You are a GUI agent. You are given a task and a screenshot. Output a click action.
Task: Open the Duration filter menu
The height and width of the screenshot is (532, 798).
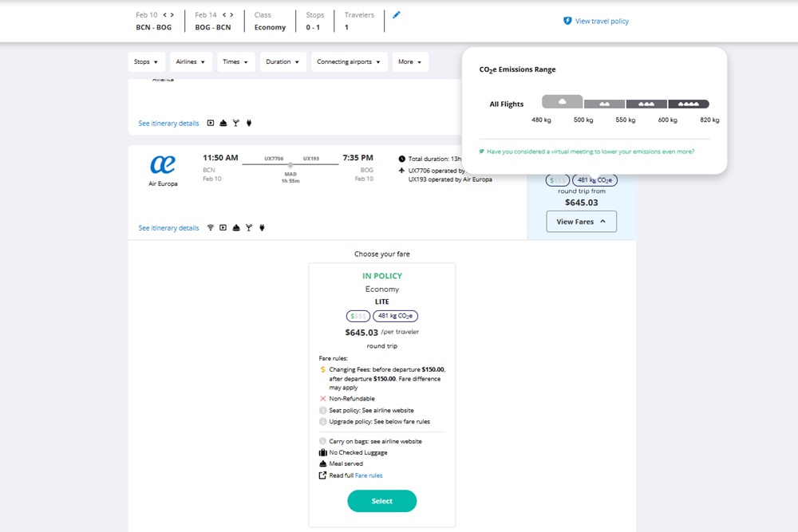click(x=282, y=61)
